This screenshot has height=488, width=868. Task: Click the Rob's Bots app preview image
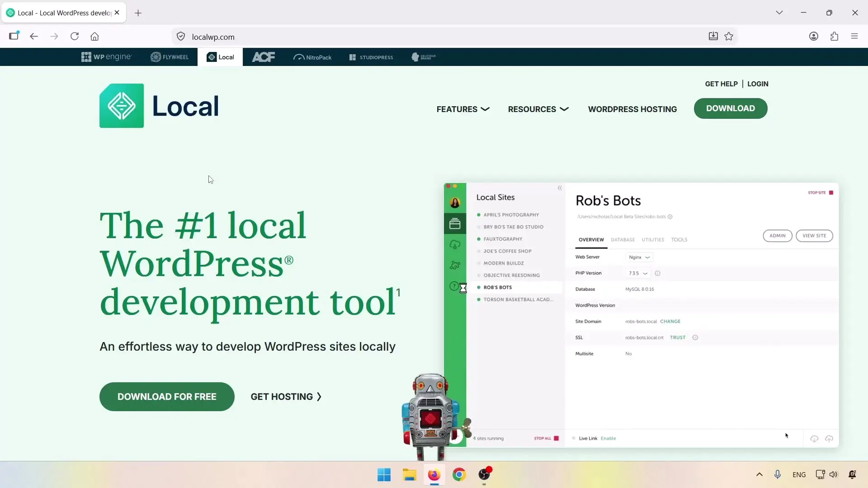coord(641,315)
